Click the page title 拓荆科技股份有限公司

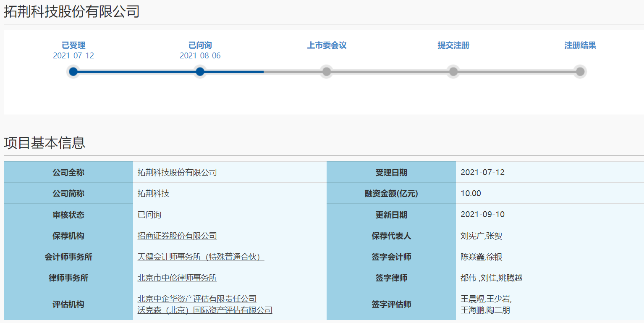[72, 12]
